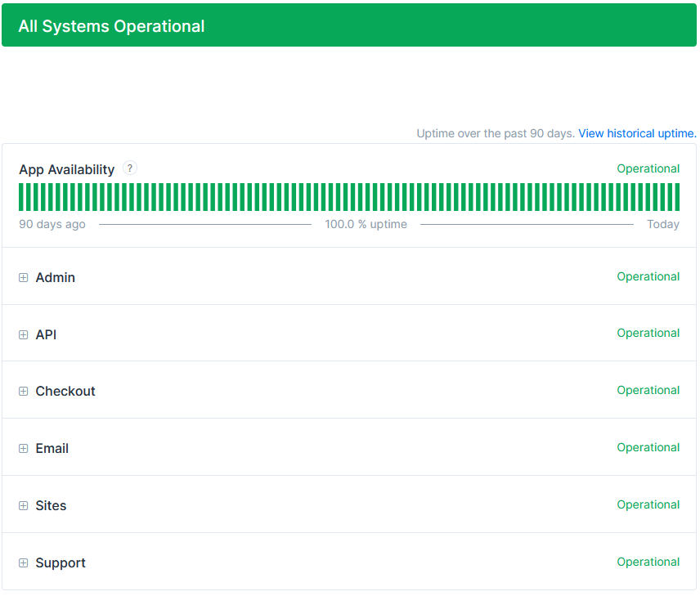Click the Operational status for API
This screenshot has height=596, width=700.
pyautogui.click(x=648, y=333)
